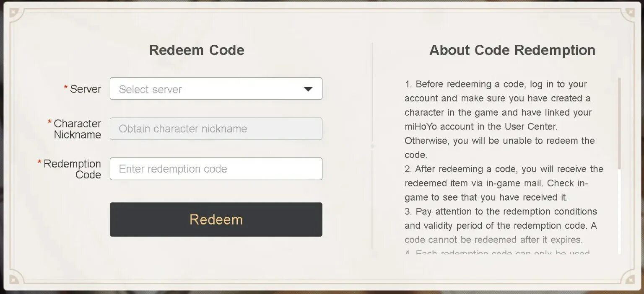
Task: Click the scrollbar thumb in About Code Redemption
Action: (619, 124)
